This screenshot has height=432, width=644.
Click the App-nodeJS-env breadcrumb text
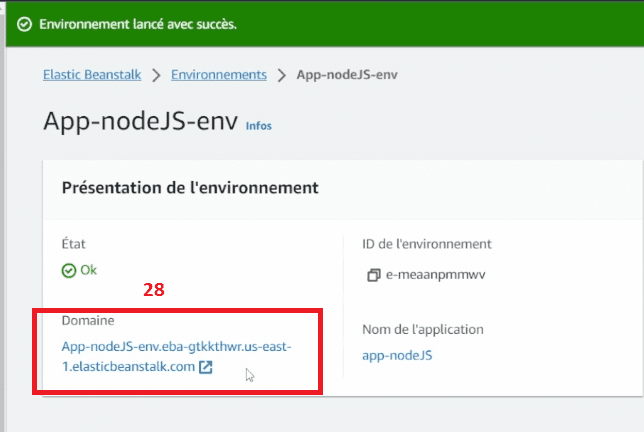[347, 75]
